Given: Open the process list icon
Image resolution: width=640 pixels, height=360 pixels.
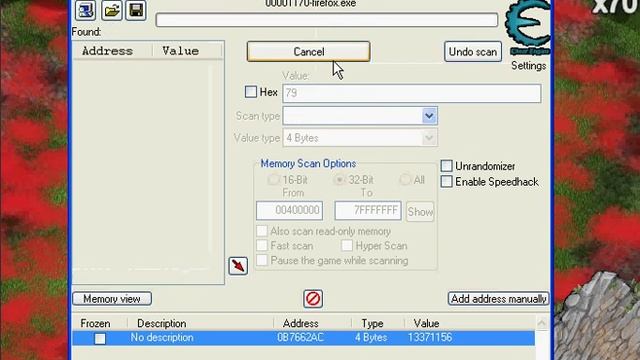Looking at the screenshot, I should (x=85, y=10).
